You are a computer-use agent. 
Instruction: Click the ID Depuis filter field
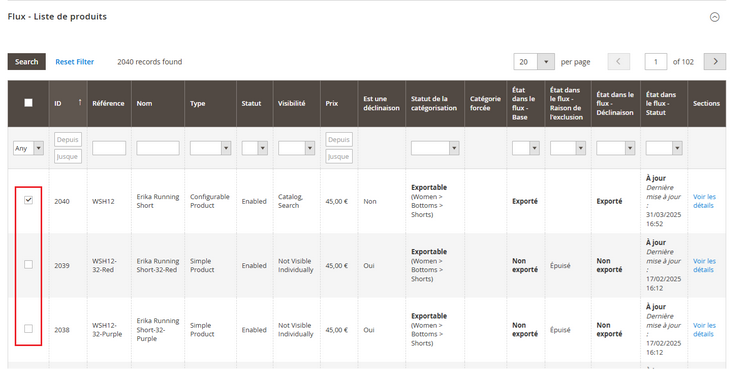pos(68,140)
